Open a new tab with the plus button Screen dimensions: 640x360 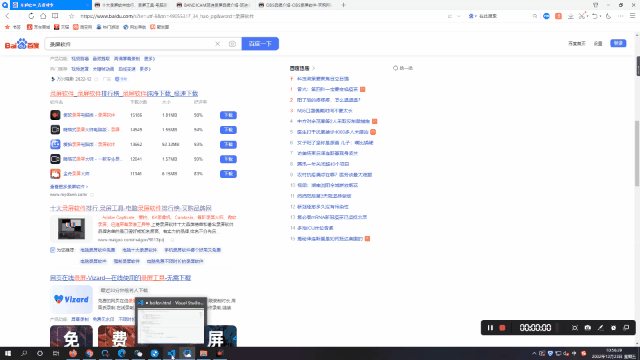click(x=344, y=5)
